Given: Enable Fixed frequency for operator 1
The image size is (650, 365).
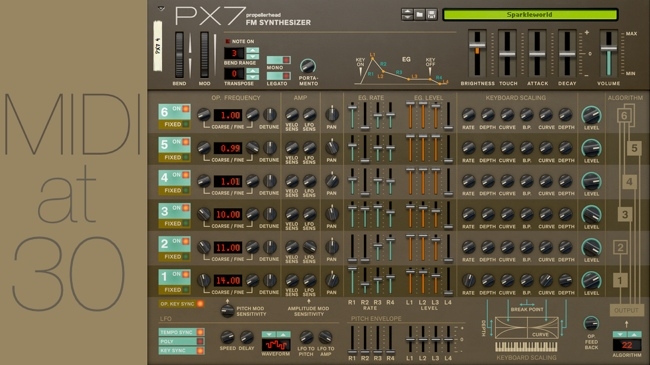Looking at the screenshot, I should [x=175, y=290].
